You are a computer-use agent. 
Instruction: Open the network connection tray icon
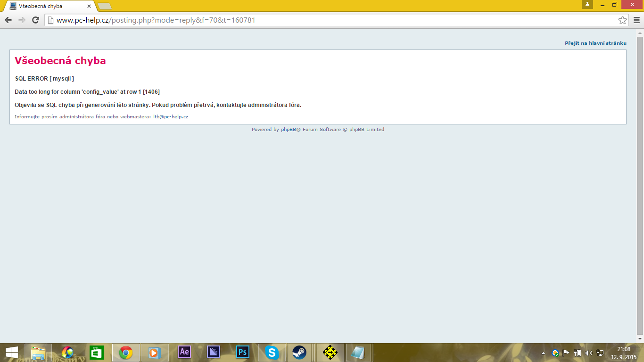tap(600, 353)
